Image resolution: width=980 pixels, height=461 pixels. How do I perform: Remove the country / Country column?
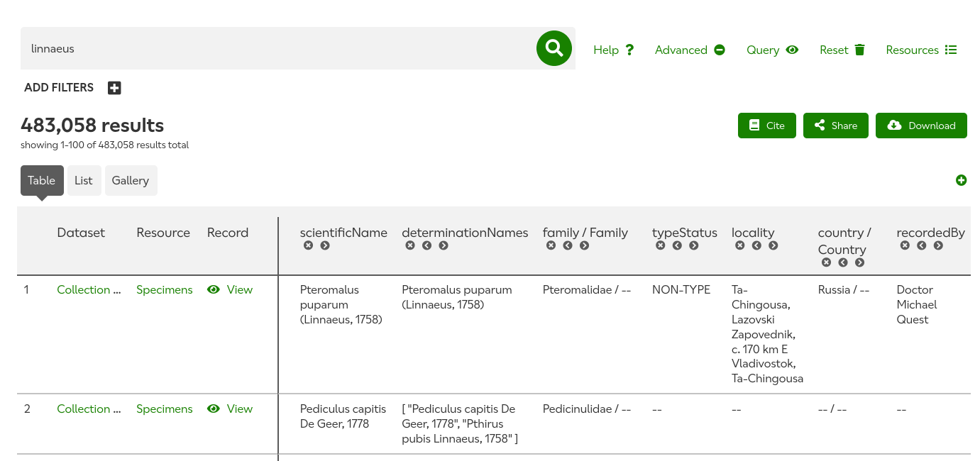point(826,262)
